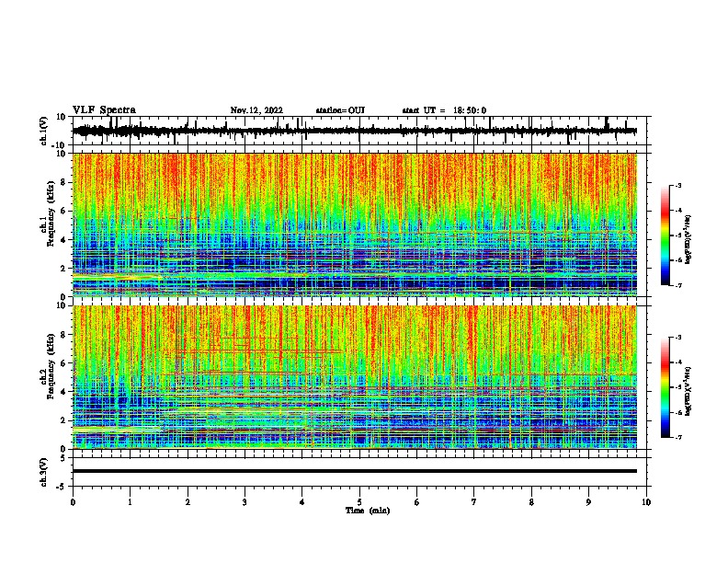Click the -5 label on ch.2 color bar
The height and width of the screenshot is (563, 728).
pyautogui.click(x=678, y=387)
